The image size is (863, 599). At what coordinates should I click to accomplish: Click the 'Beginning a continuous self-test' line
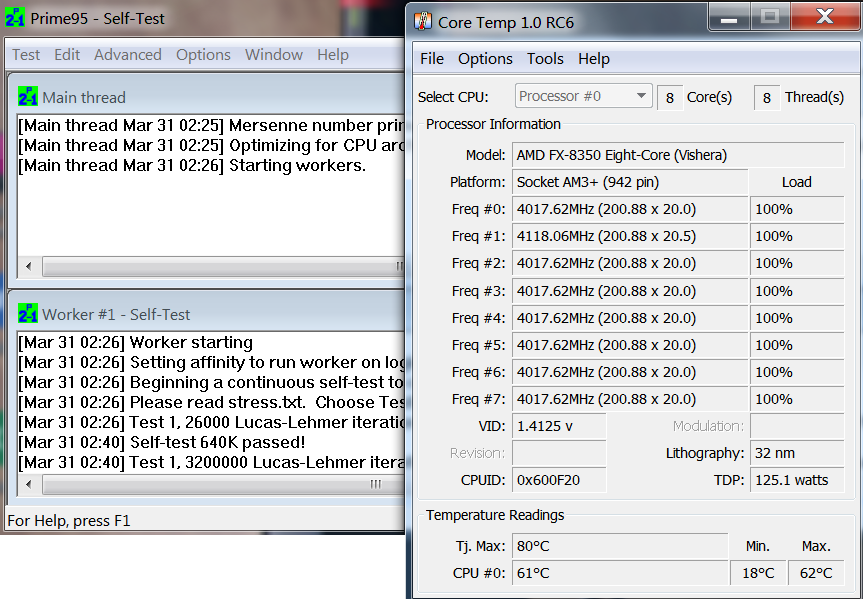point(211,383)
